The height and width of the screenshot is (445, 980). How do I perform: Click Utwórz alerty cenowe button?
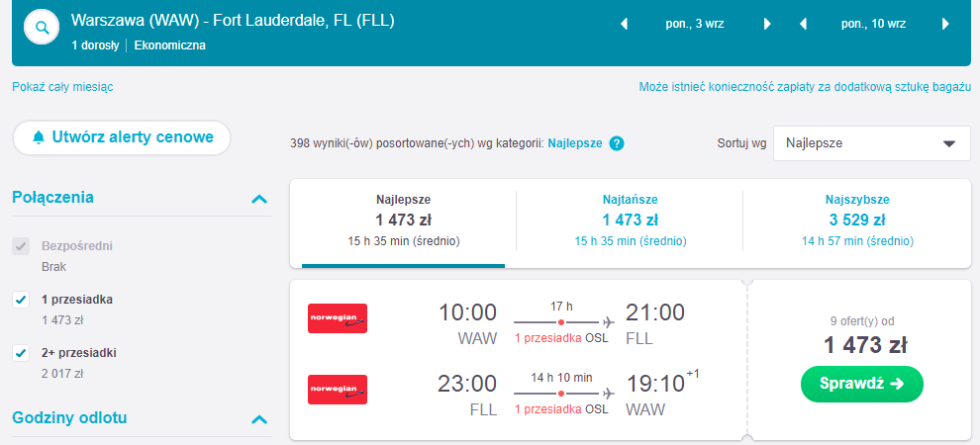[x=121, y=137]
